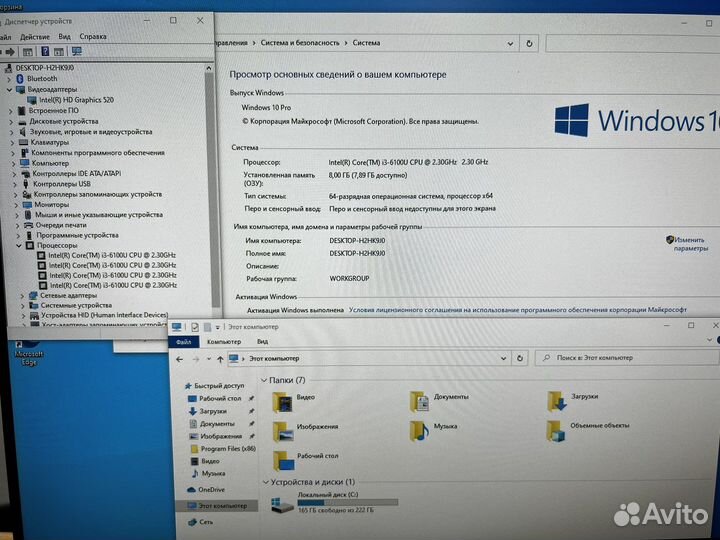Select Быстрый доступ in navigation pane
720x540 pixels.
coord(214,386)
